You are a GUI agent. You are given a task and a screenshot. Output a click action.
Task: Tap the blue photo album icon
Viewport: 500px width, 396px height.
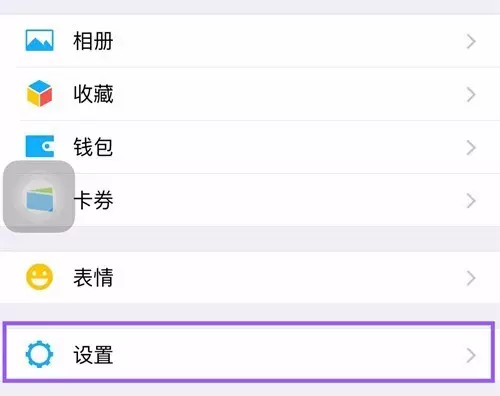[39, 41]
